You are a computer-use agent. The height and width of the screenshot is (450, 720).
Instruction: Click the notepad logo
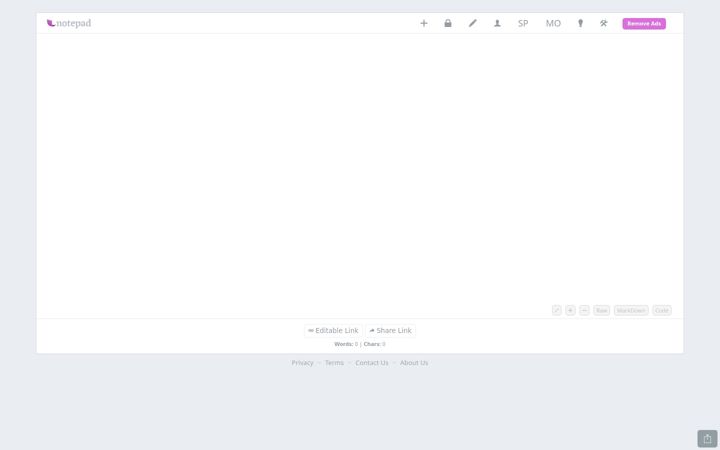69,23
